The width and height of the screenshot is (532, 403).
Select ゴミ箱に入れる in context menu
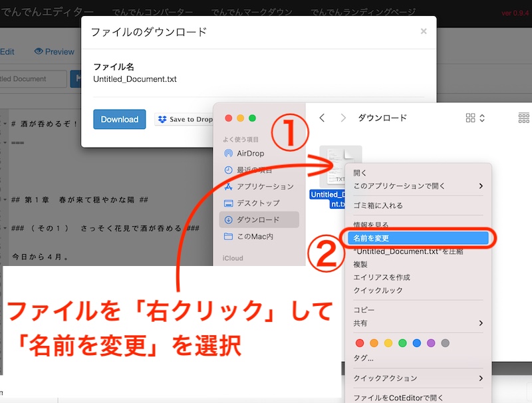pyautogui.click(x=378, y=205)
